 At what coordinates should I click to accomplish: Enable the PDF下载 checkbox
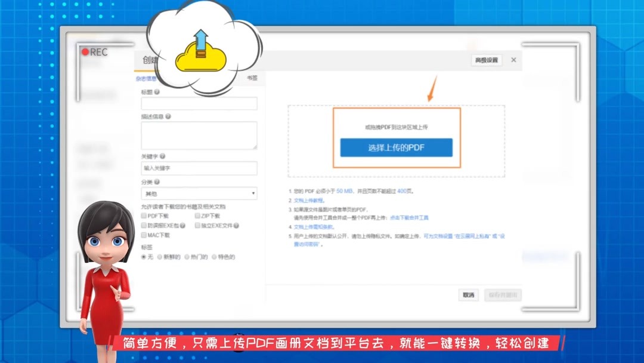(143, 216)
